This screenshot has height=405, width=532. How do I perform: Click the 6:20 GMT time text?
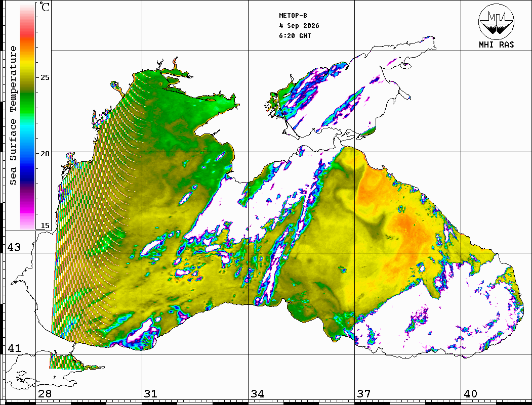(295, 35)
